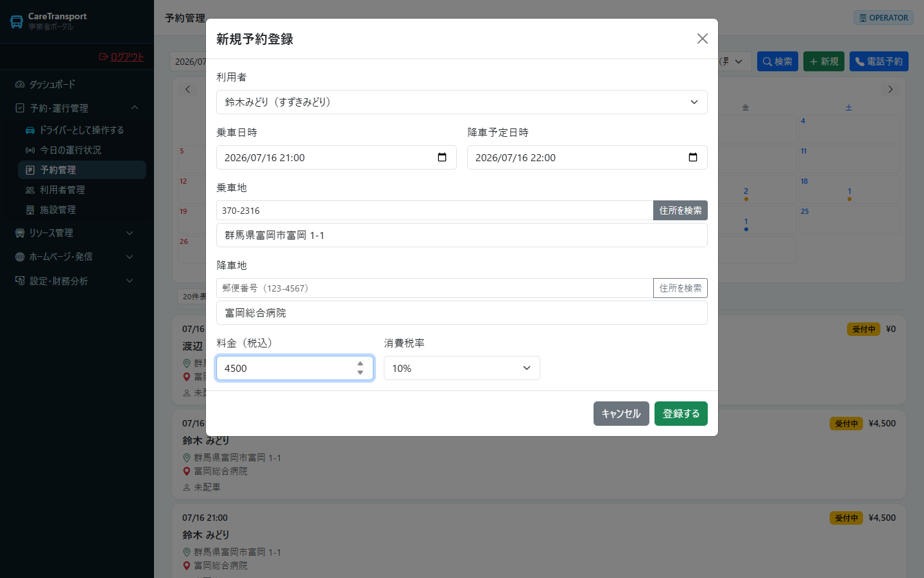Go to previous month with left chevron
Image resolution: width=924 pixels, height=578 pixels.
click(x=187, y=89)
